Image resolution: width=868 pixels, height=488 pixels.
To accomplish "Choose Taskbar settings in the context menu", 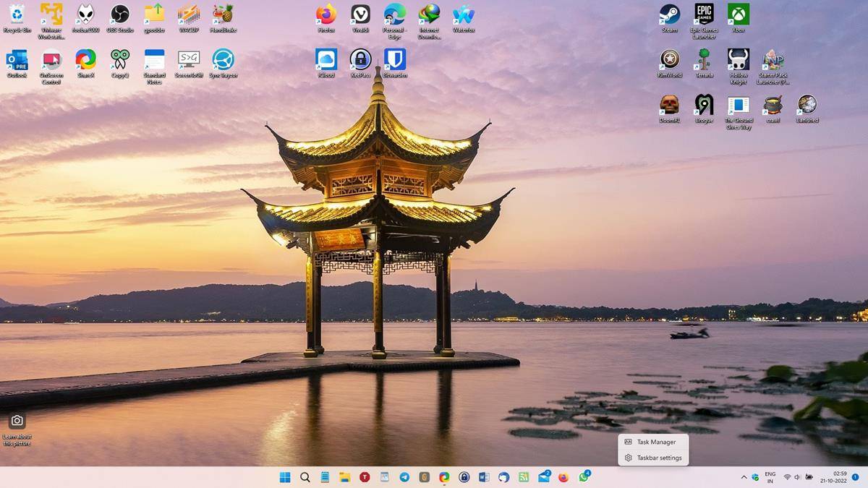I will tap(658, 457).
